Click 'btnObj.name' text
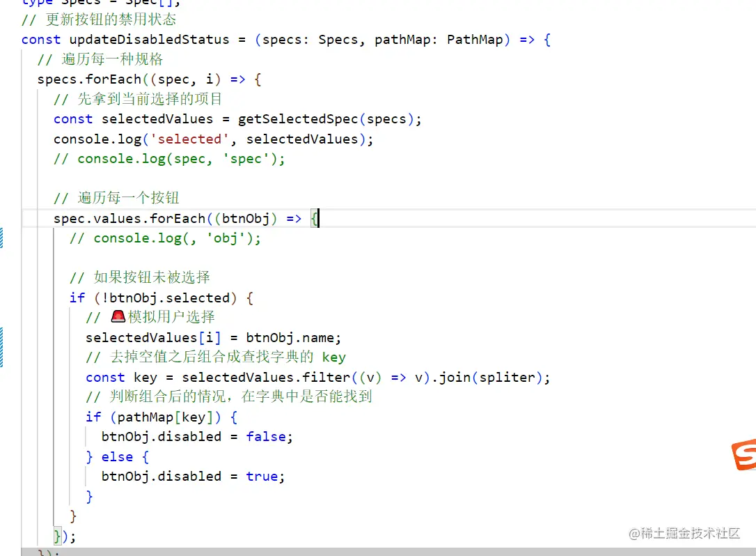This screenshot has width=756, height=556. tap(290, 338)
